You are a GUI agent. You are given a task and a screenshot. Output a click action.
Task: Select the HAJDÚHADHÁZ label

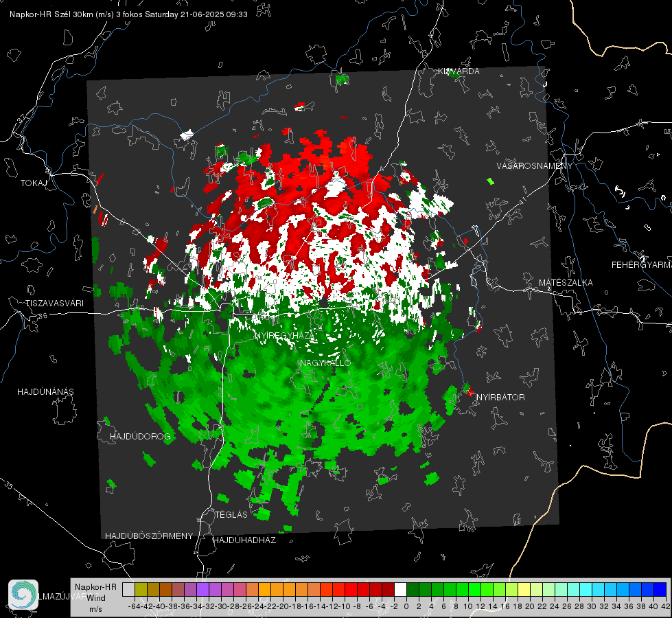point(244,540)
